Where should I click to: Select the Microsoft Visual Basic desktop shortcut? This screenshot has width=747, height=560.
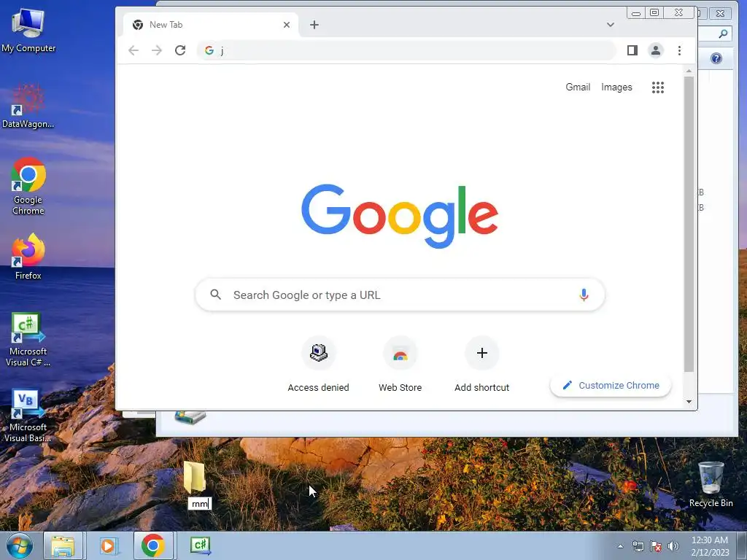click(28, 416)
